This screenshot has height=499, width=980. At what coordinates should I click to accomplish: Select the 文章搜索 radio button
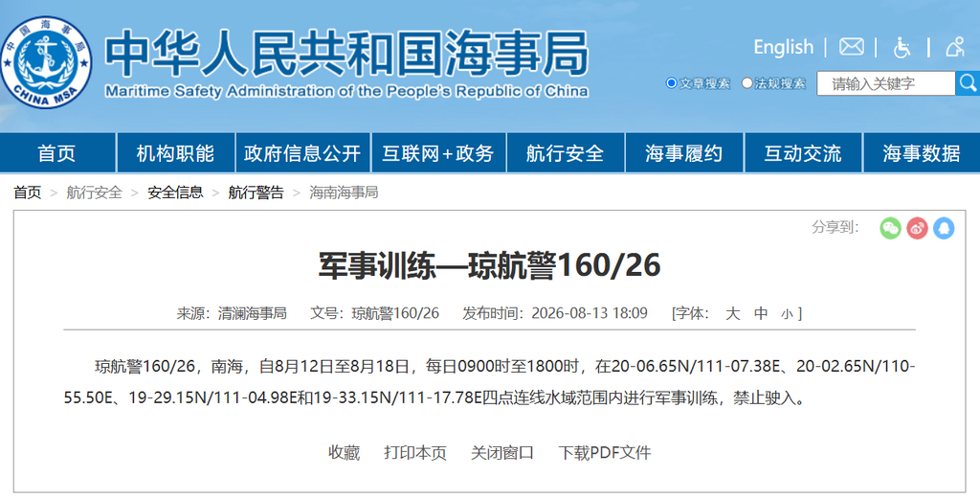point(672,83)
